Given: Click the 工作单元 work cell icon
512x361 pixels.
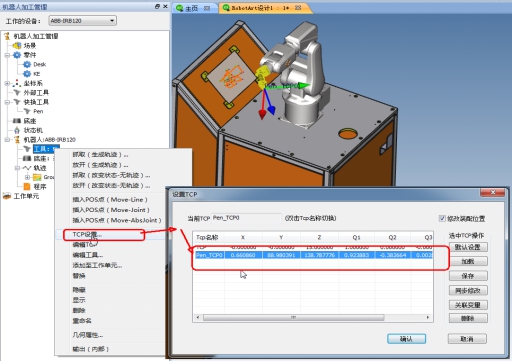Looking at the screenshot, I should coord(7,196).
